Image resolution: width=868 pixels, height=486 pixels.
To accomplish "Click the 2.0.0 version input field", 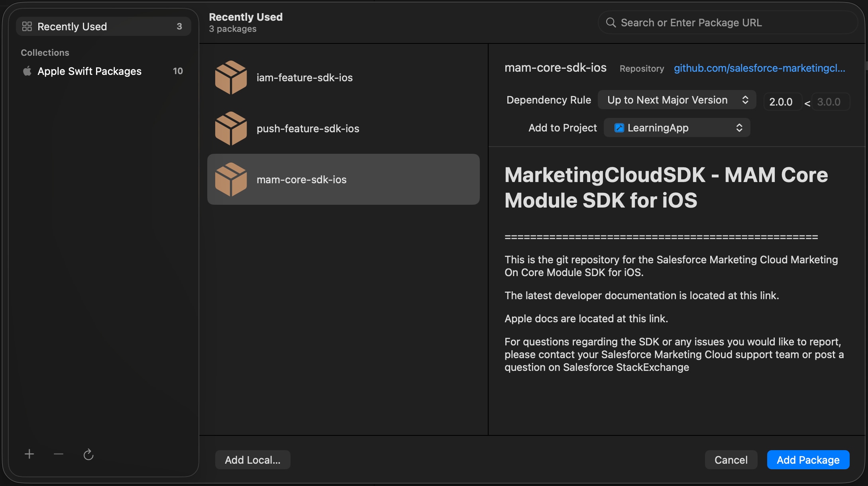I will [782, 102].
